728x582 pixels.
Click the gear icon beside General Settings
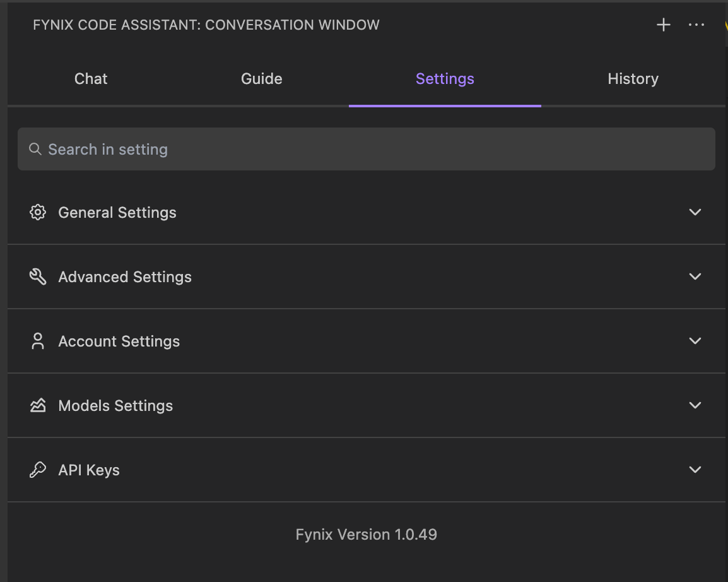click(38, 212)
